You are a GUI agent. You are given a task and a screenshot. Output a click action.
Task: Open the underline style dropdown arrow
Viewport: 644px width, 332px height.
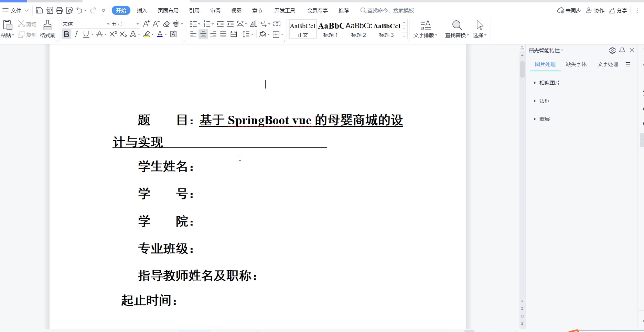coord(92,34)
